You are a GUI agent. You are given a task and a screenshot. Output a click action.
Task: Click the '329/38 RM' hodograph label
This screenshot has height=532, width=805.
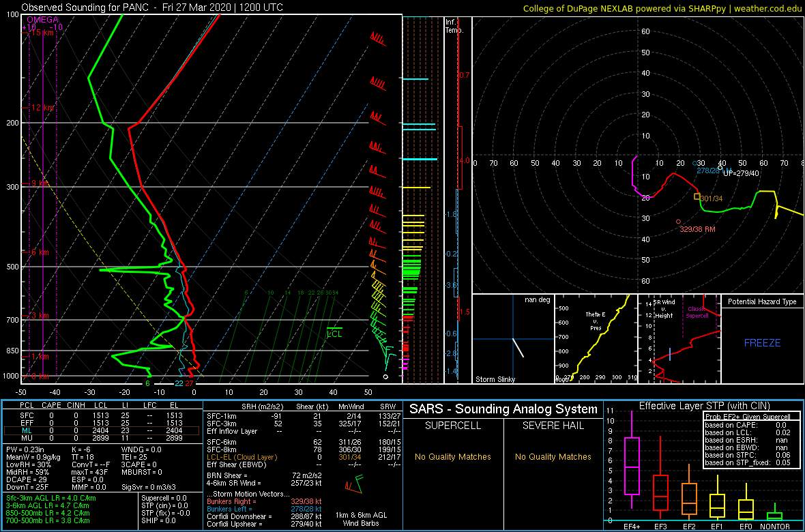[697, 229]
